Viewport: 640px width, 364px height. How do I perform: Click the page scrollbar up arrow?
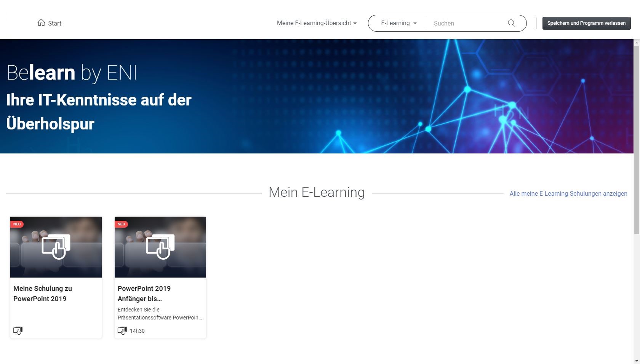click(637, 43)
